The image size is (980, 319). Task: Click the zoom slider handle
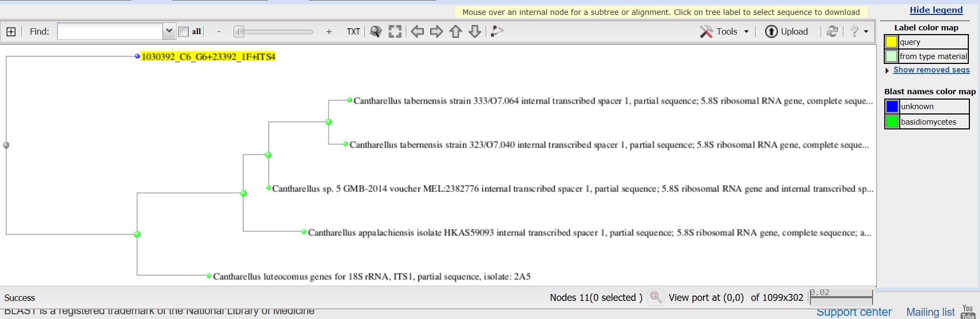239,32
